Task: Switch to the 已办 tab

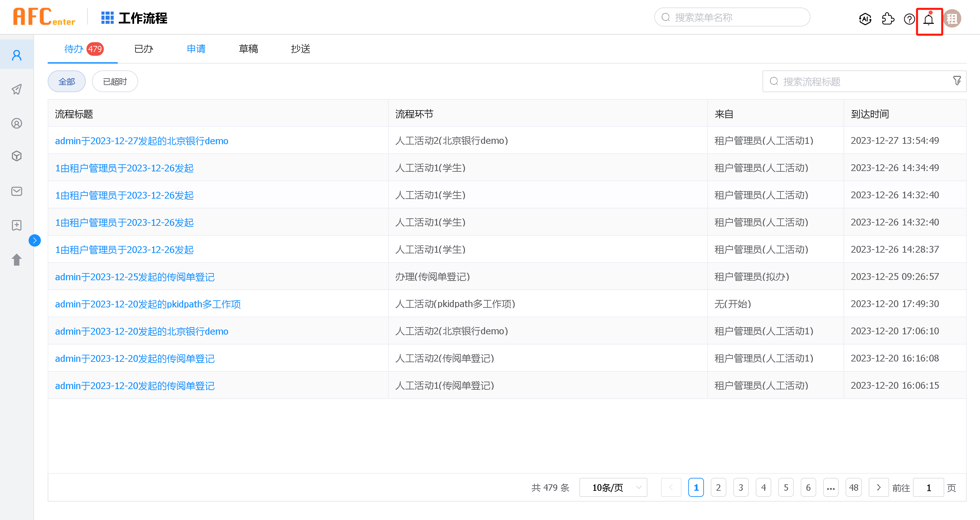Action: (143, 49)
